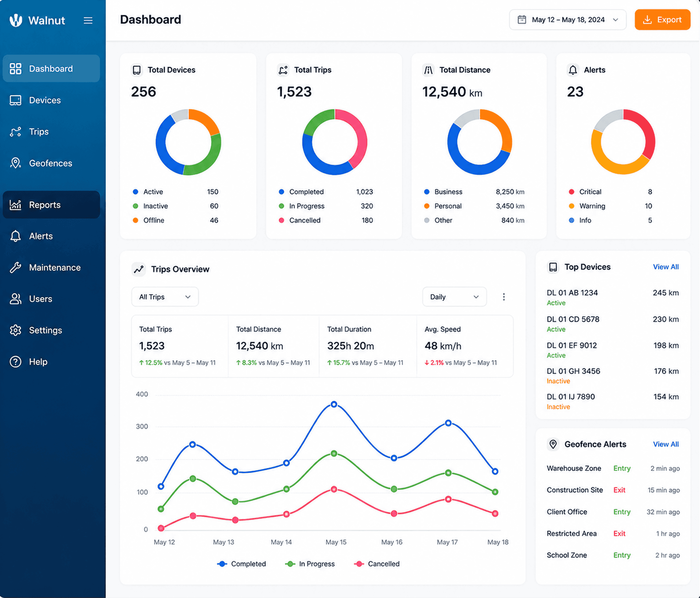Click the Business distance legend row
Screen dimensions: 700x598
click(x=474, y=192)
